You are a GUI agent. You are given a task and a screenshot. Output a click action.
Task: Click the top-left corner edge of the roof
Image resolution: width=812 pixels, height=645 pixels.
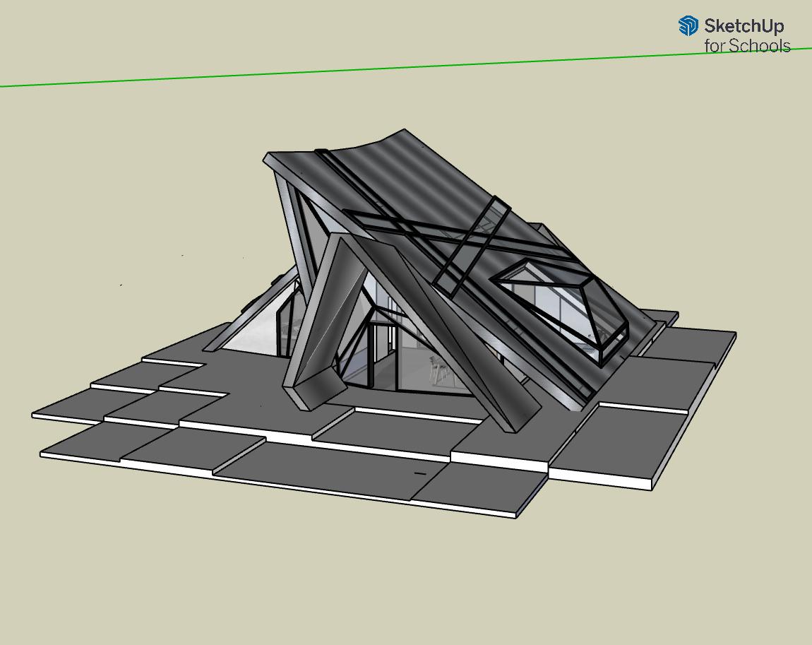click(268, 157)
